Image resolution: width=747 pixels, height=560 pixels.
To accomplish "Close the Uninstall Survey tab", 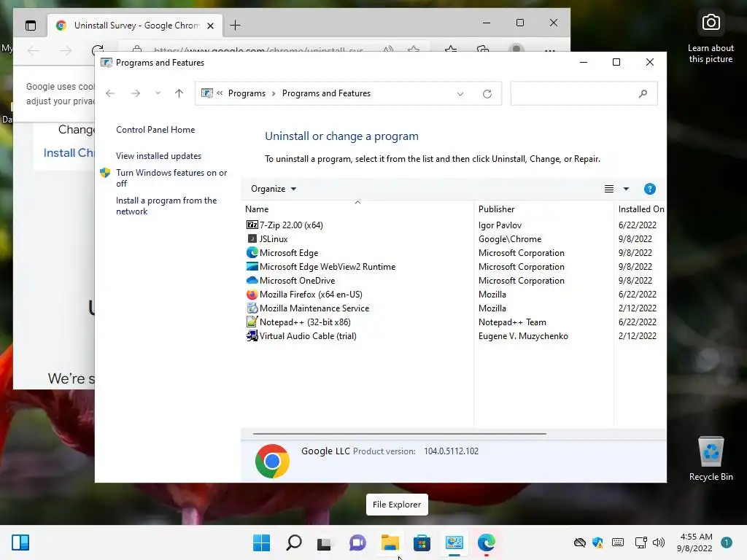I will tap(210, 26).
